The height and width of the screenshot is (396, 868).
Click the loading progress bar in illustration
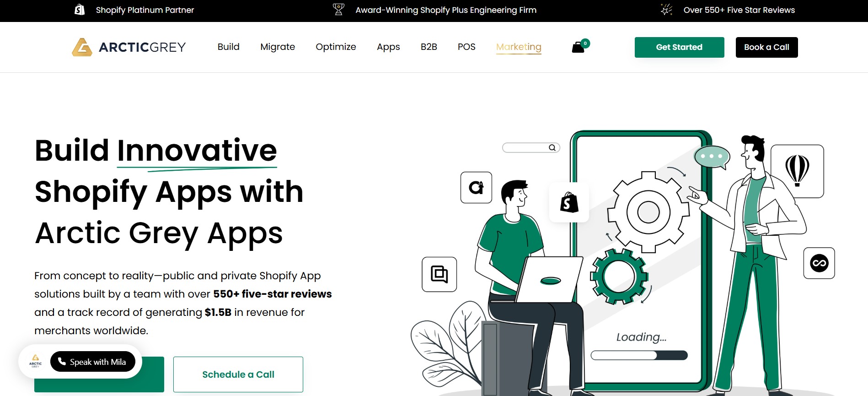tap(639, 355)
